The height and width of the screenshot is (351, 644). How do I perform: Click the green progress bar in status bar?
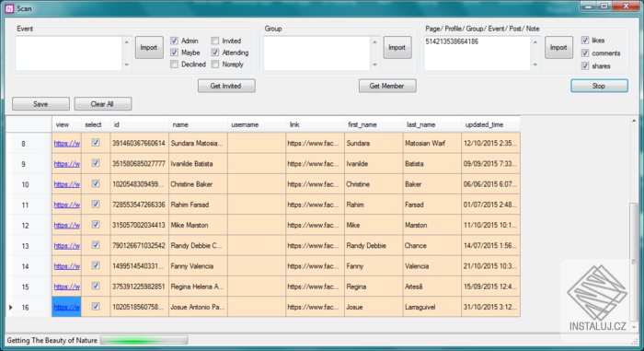click(x=144, y=340)
